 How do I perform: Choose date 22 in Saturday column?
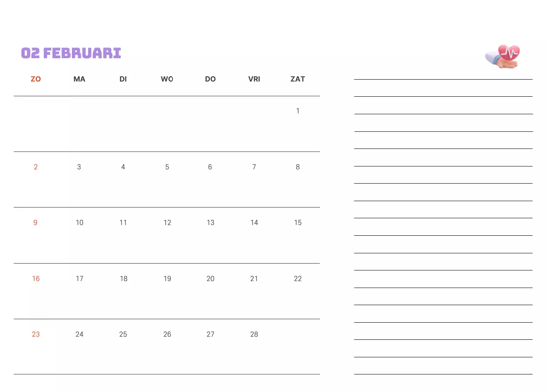click(x=298, y=279)
